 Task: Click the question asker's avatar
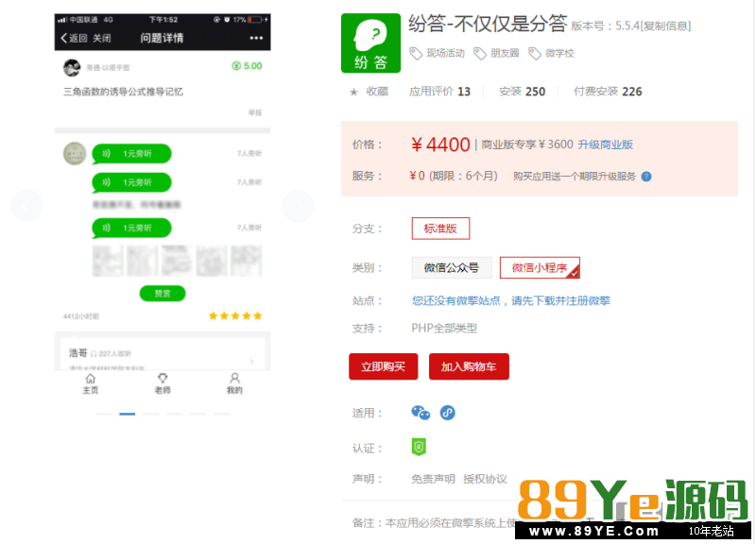pos(72,67)
